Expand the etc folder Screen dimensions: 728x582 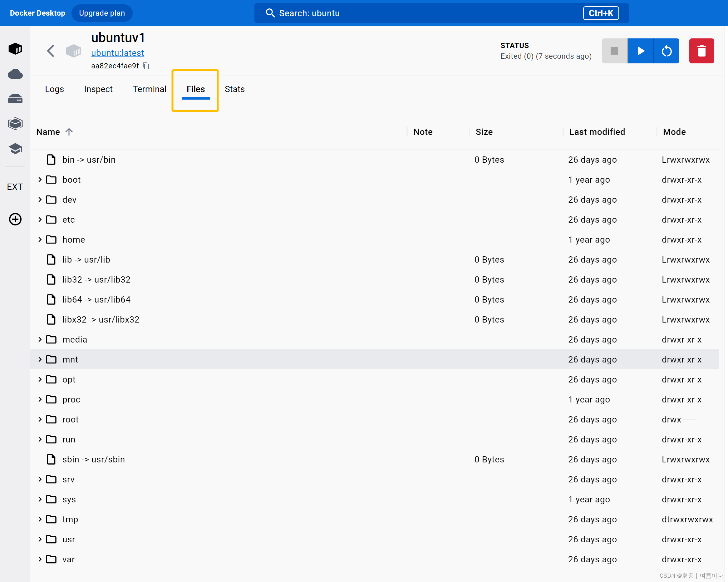click(x=40, y=219)
